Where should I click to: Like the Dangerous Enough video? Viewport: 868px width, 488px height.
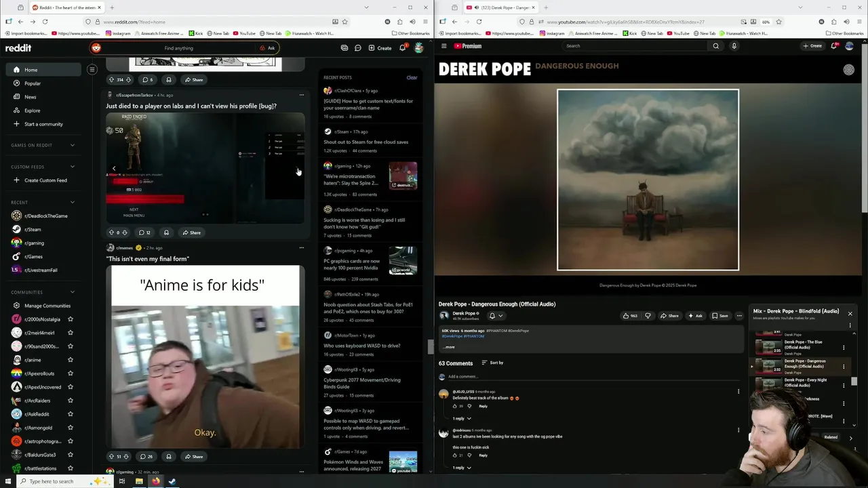(630, 316)
